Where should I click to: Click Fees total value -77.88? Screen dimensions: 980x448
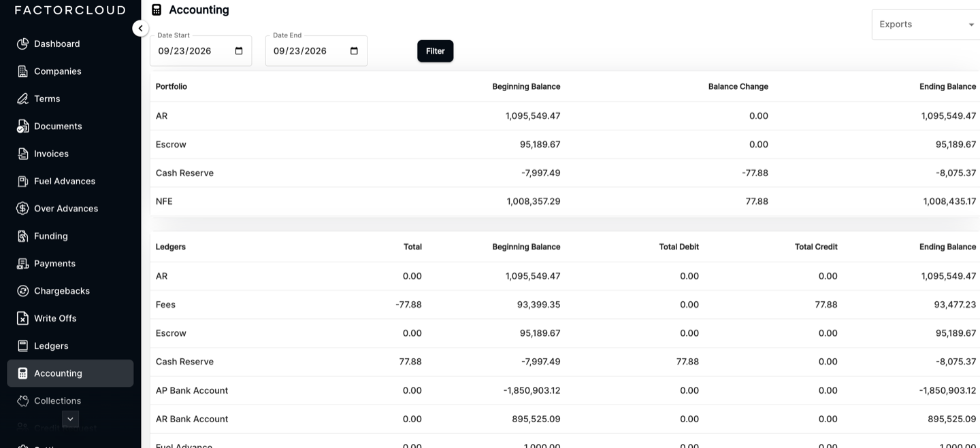(408, 305)
